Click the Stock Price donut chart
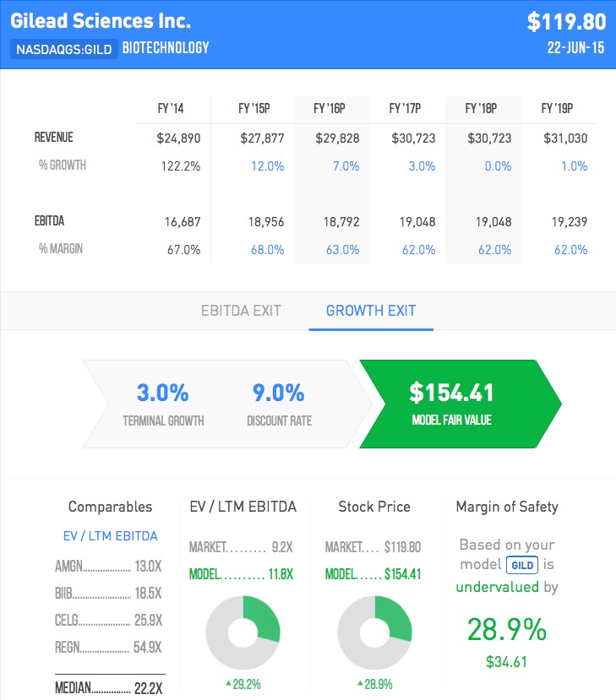The width and height of the screenshot is (616, 700). click(374, 632)
